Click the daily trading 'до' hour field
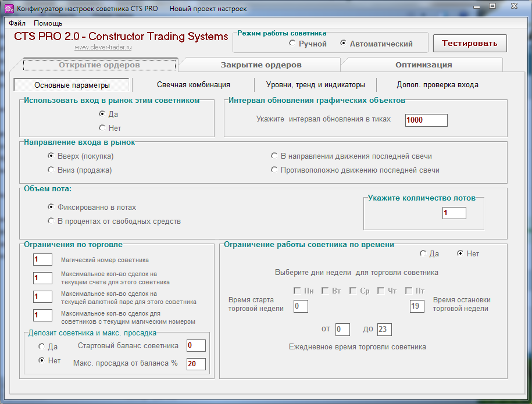 (384, 330)
